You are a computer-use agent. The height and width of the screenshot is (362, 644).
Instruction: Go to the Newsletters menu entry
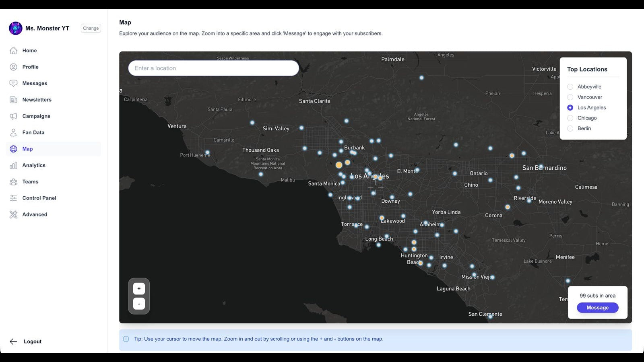pos(37,100)
